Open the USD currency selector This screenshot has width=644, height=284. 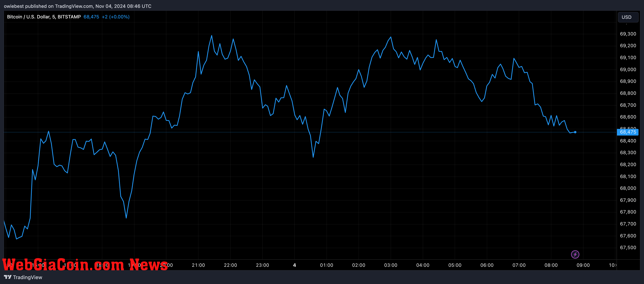tap(628, 17)
